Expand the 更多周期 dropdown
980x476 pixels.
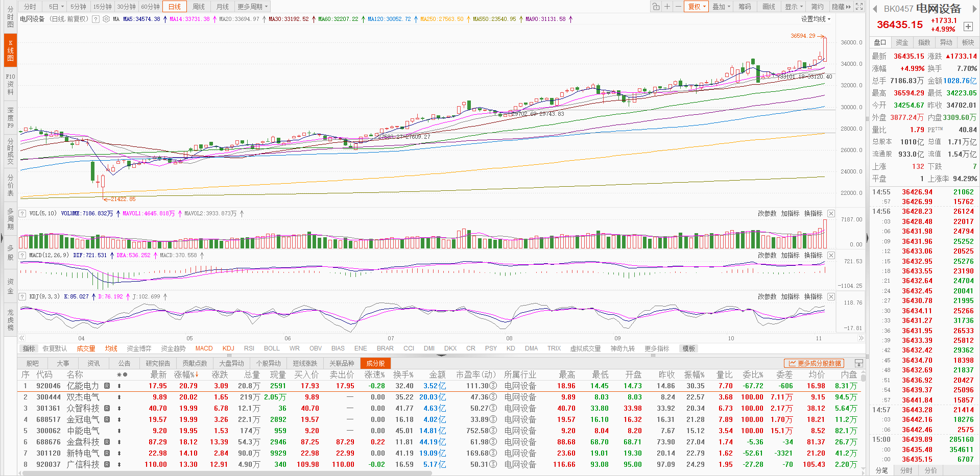pyautogui.click(x=252, y=7)
